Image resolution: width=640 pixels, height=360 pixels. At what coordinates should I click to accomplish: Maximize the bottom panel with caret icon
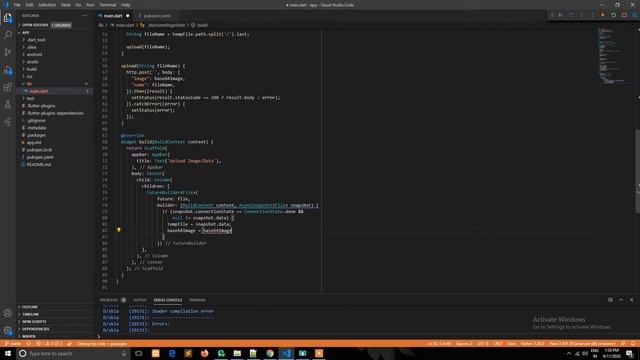point(621,300)
